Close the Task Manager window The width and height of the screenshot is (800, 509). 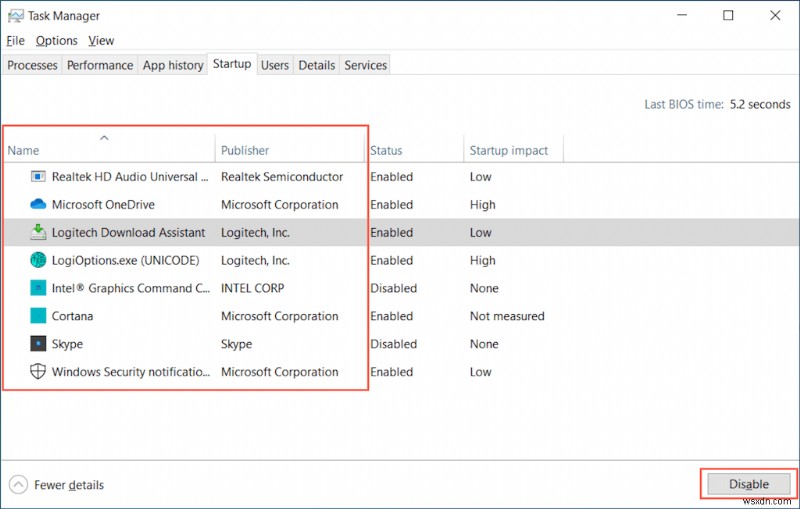775,15
